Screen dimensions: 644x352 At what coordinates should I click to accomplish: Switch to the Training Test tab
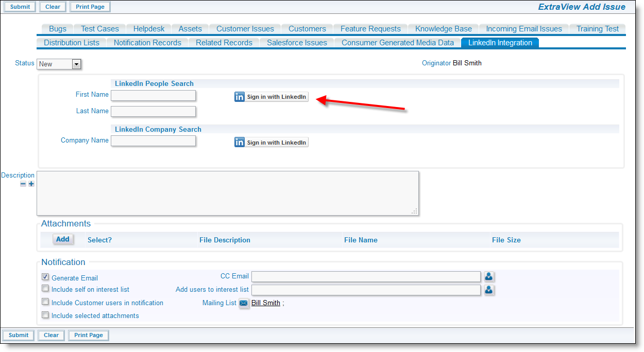(598, 29)
